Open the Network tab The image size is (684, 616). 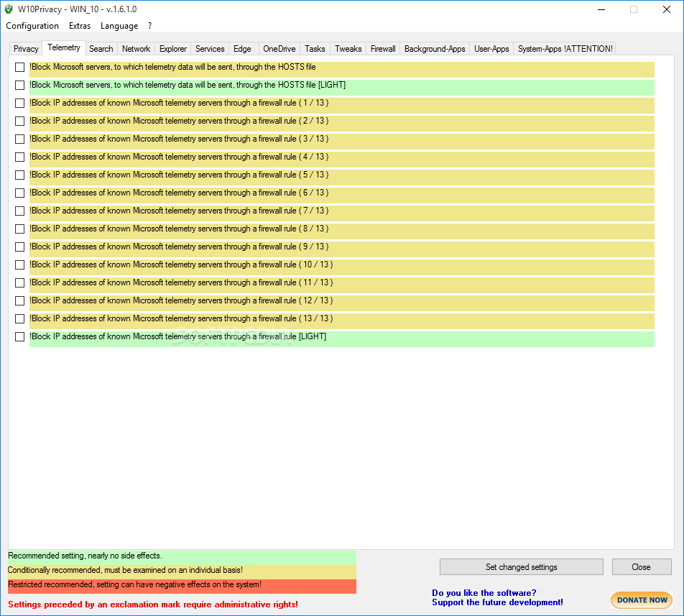point(136,49)
